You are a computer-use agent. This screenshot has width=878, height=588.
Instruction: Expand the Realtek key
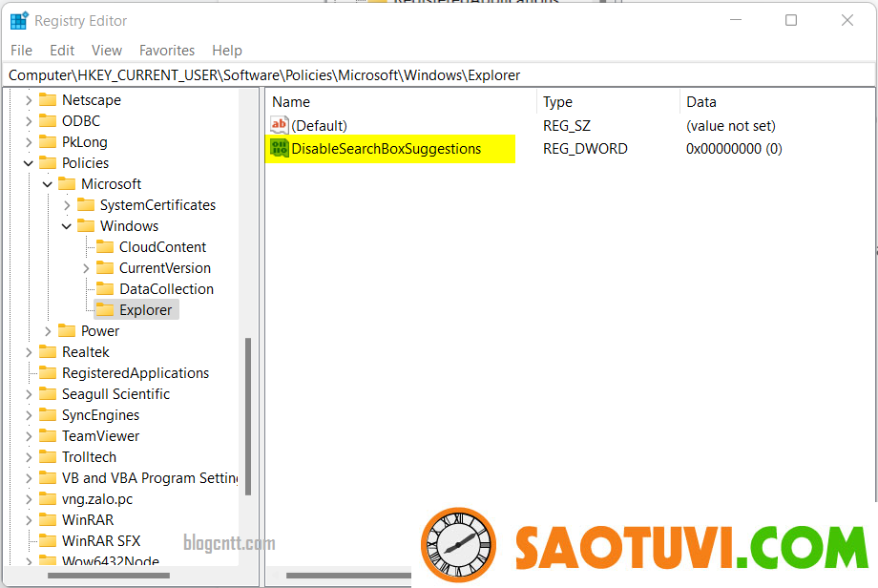point(29,352)
